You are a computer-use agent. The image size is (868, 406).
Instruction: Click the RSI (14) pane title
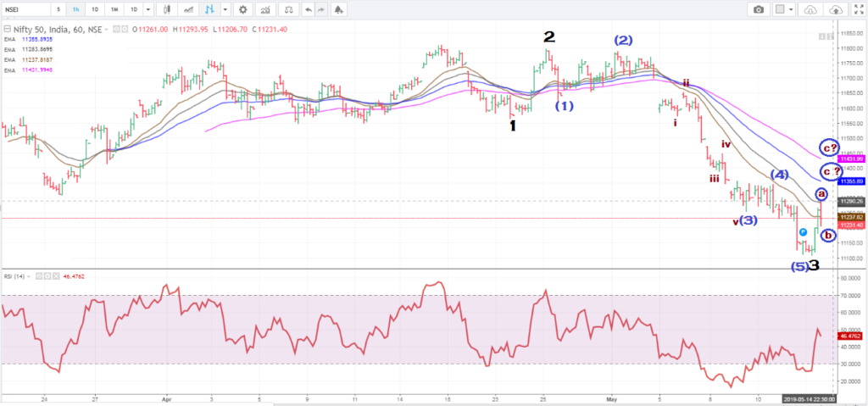pyautogui.click(x=14, y=275)
